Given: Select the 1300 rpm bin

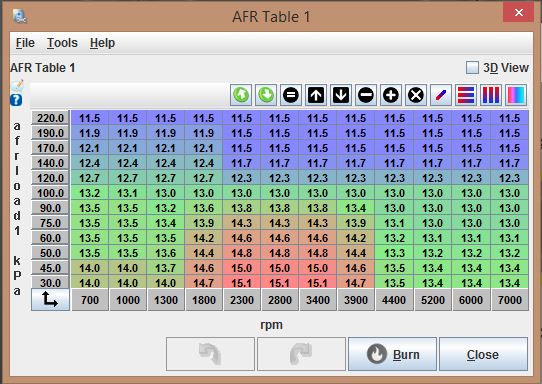Looking at the screenshot, I should point(166,300).
